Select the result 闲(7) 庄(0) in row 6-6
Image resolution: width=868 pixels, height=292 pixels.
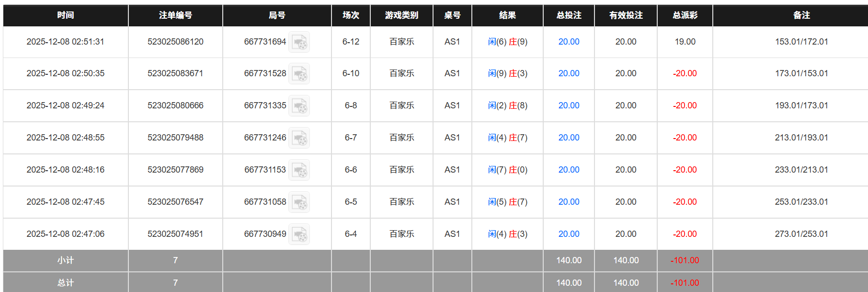coord(507,170)
